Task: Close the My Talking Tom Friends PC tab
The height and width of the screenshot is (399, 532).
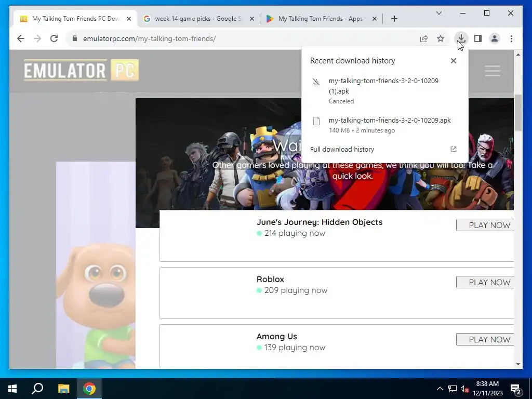Action: click(129, 19)
